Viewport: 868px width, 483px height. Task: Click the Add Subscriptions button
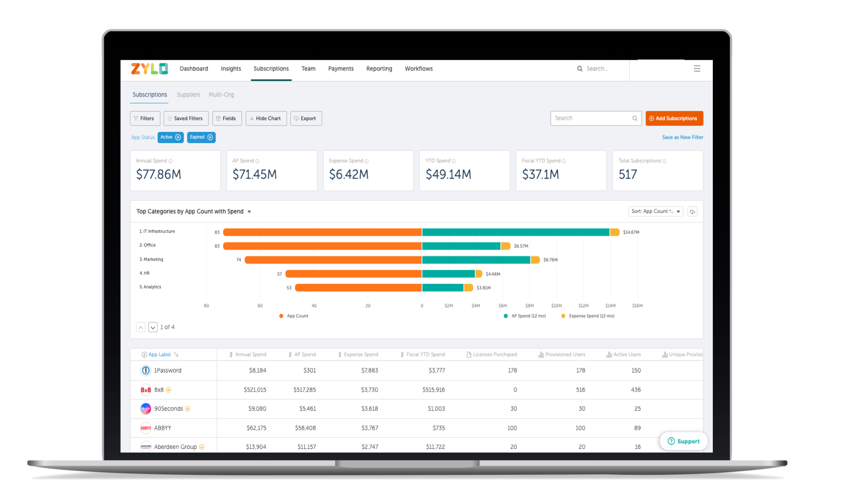click(674, 118)
